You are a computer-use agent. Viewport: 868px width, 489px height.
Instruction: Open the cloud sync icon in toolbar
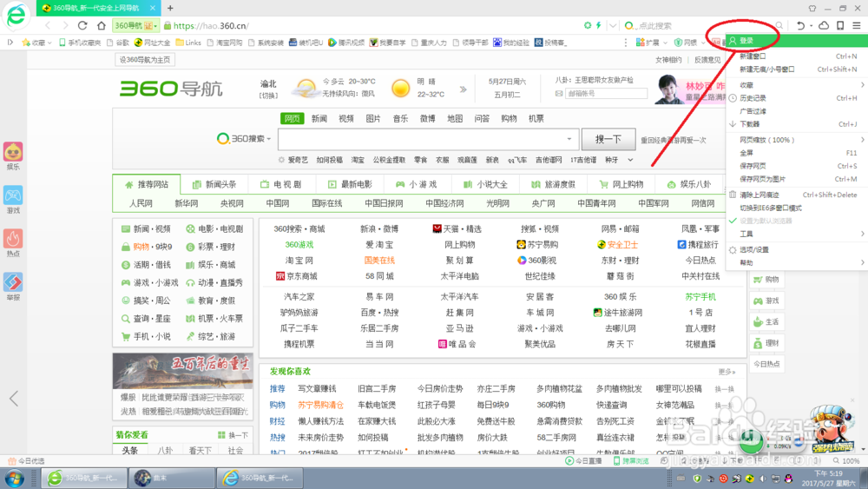coord(824,25)
